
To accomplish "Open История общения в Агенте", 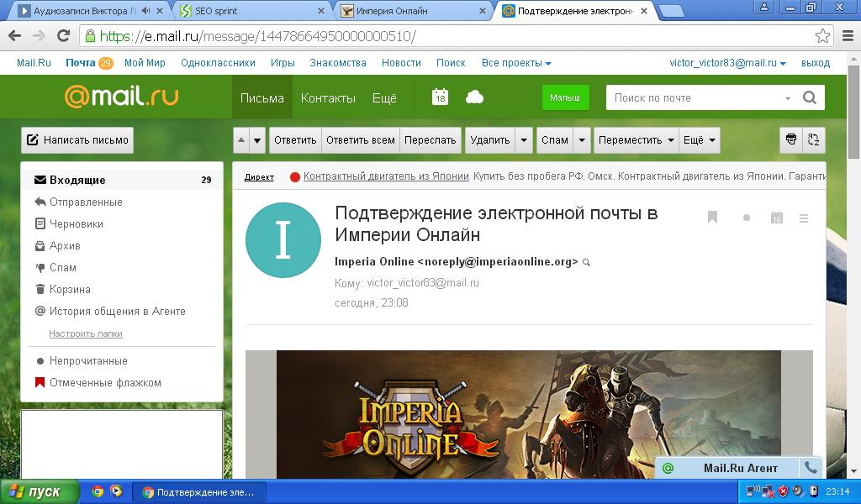I will click(122, 311).
